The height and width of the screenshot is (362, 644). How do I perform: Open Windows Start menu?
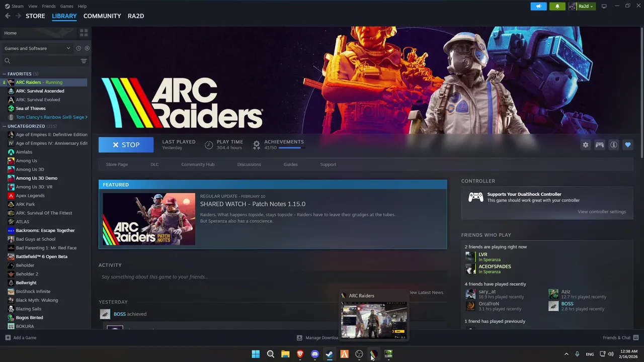(x=256, y=354)
